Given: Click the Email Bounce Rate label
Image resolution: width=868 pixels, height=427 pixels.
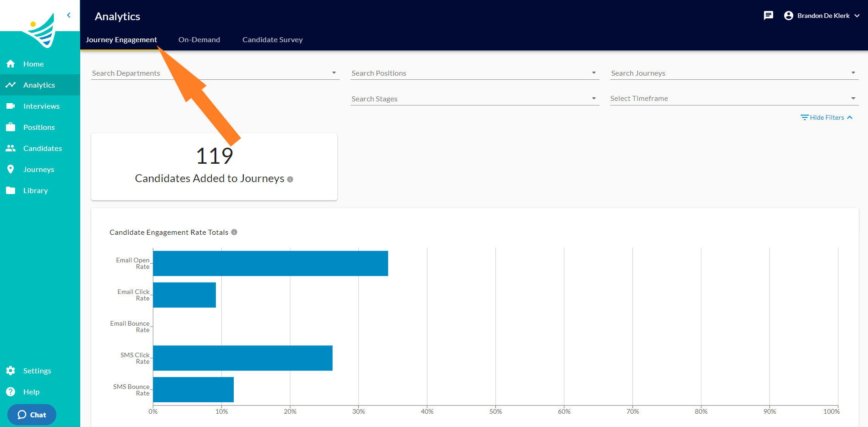Looking at the screenshot, I should click(x=130, y=327).
